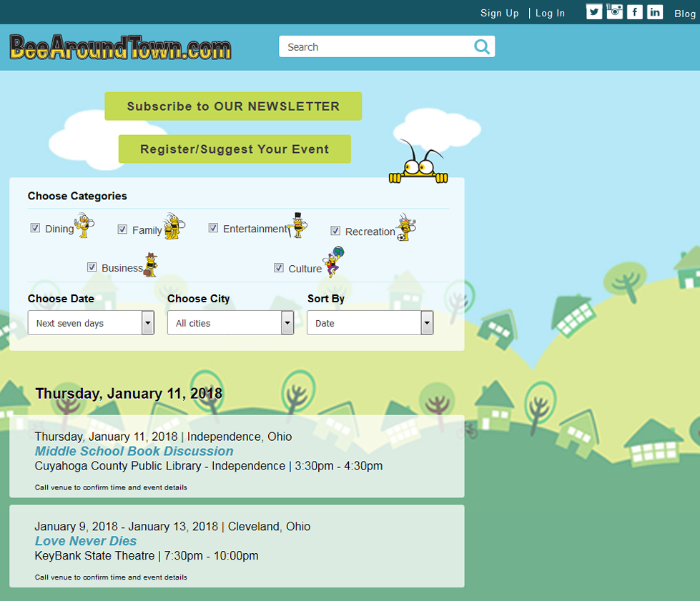Click the Recreation bee icon
Image resolution: width=700 pixels, height=601 pixels.
404,227
